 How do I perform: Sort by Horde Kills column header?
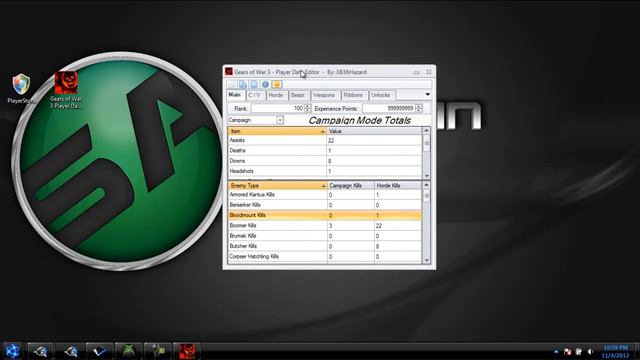[398, 185]
